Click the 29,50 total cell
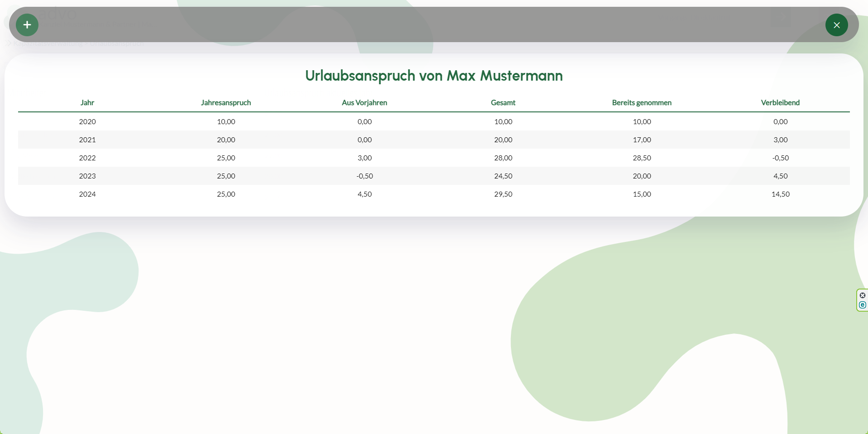Viewport: 868px width, 434px height. 503,194
